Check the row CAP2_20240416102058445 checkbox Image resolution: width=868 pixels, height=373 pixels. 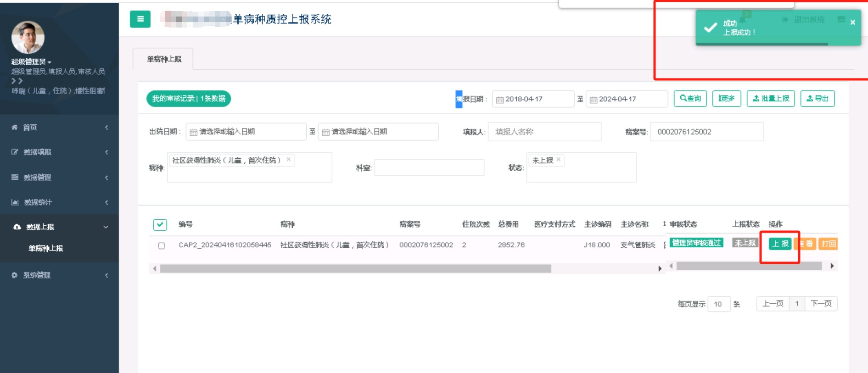tap(162, 245)
